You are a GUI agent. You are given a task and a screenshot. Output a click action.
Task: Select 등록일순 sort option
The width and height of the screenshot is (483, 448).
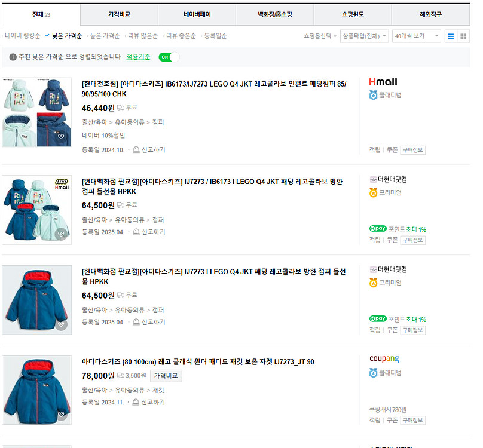pos(215,36)
